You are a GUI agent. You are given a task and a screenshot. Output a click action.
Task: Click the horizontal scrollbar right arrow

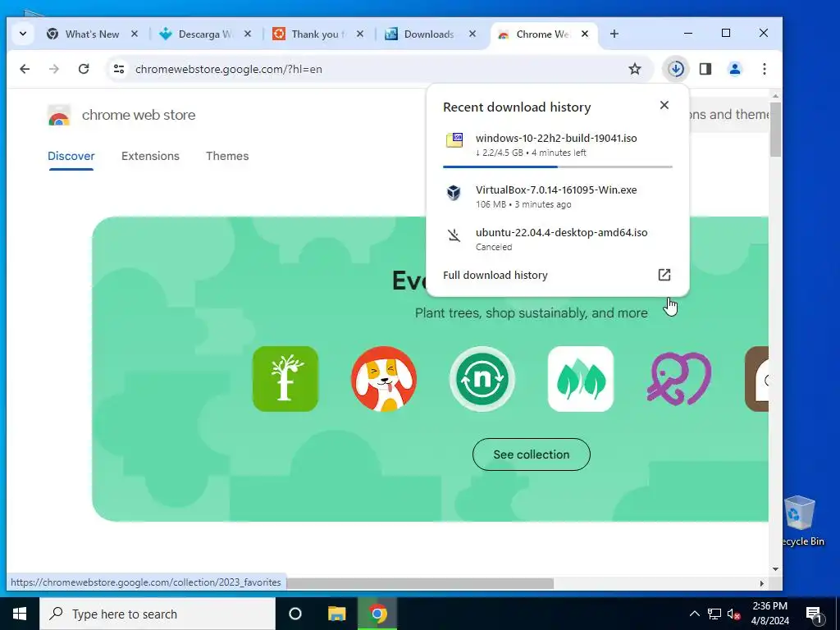pos(762,583)
